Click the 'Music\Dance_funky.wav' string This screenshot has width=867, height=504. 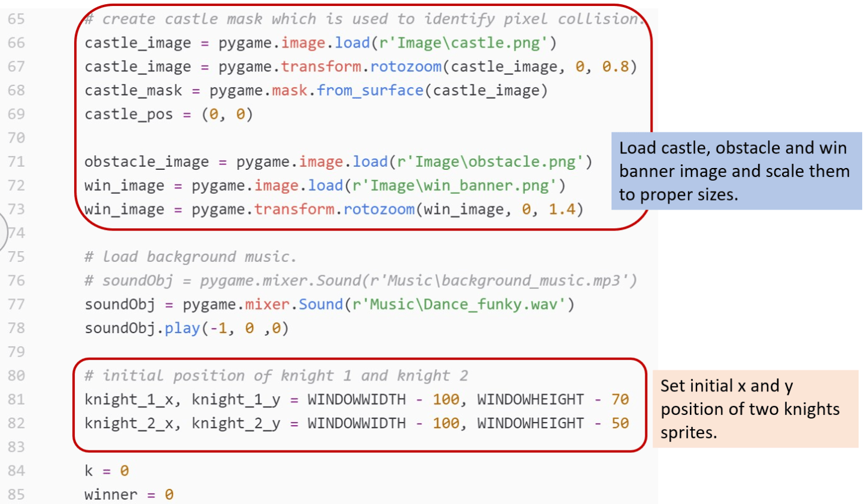[455, 305]
